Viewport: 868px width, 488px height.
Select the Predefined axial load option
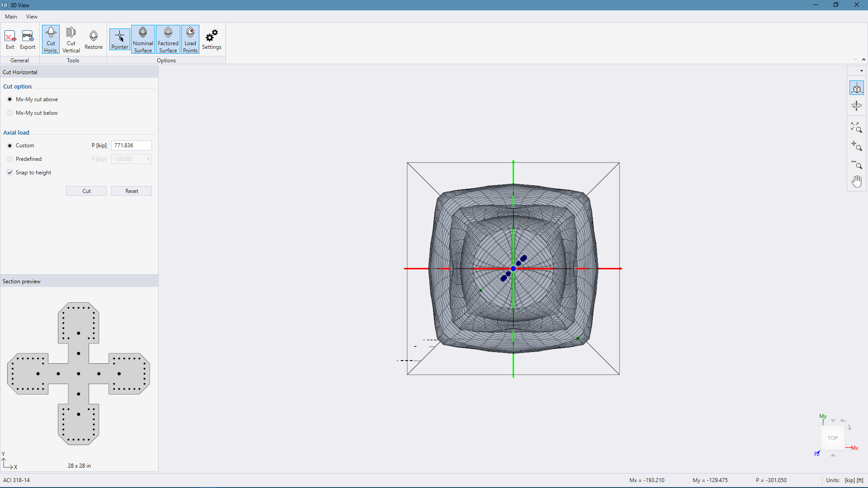coord(10,159)
